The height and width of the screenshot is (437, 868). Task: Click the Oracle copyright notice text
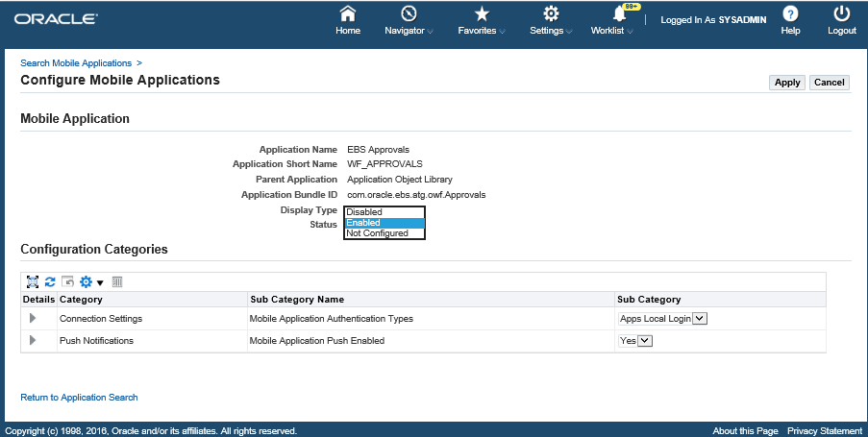[151, 431]
